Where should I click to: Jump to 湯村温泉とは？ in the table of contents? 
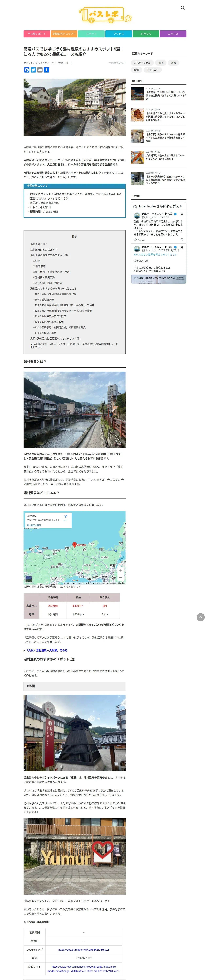click(x=39, y=244)
